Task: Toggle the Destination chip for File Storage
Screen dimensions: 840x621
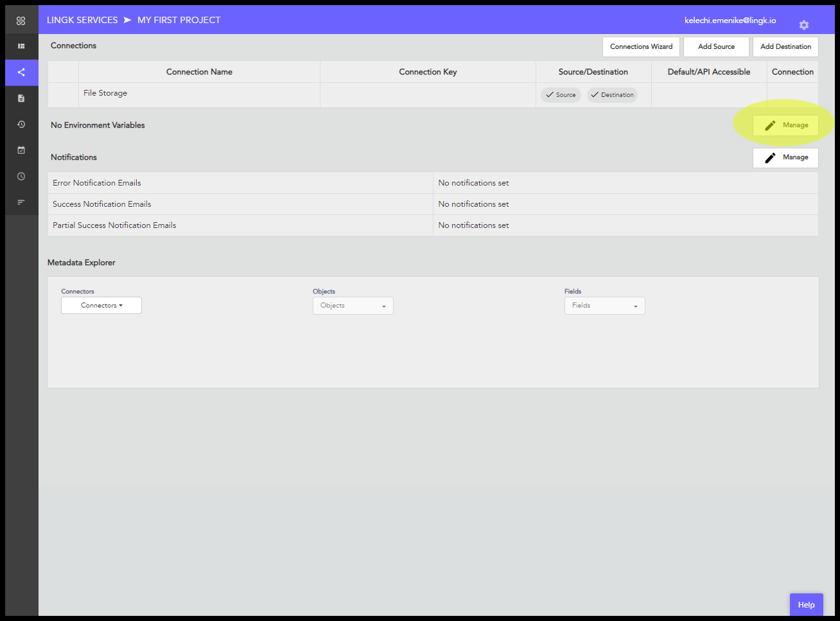Action: click(612, 95)
